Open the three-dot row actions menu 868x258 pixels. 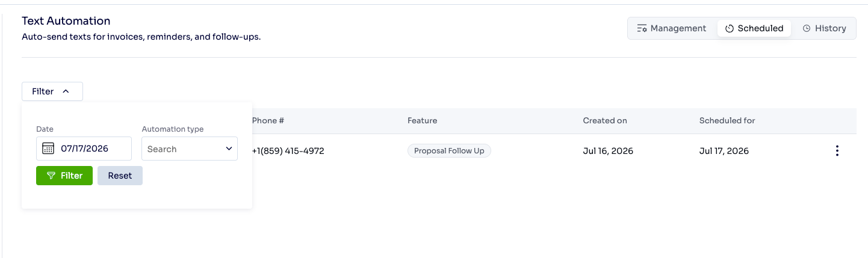(x=837, y=151)
